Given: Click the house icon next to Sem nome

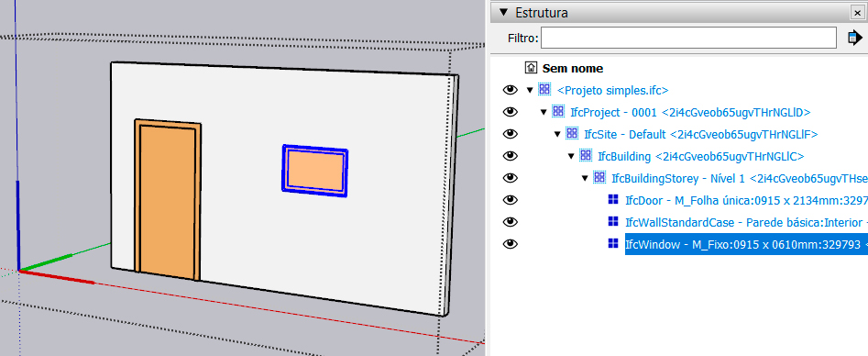Looking at the screenshot, I should pyautogui.click(x=531, y=68).
